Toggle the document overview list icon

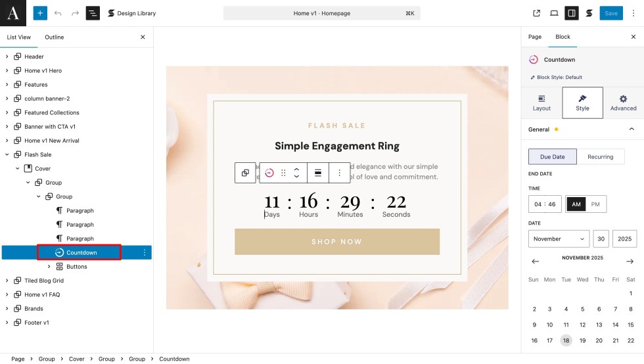point(93,13)
